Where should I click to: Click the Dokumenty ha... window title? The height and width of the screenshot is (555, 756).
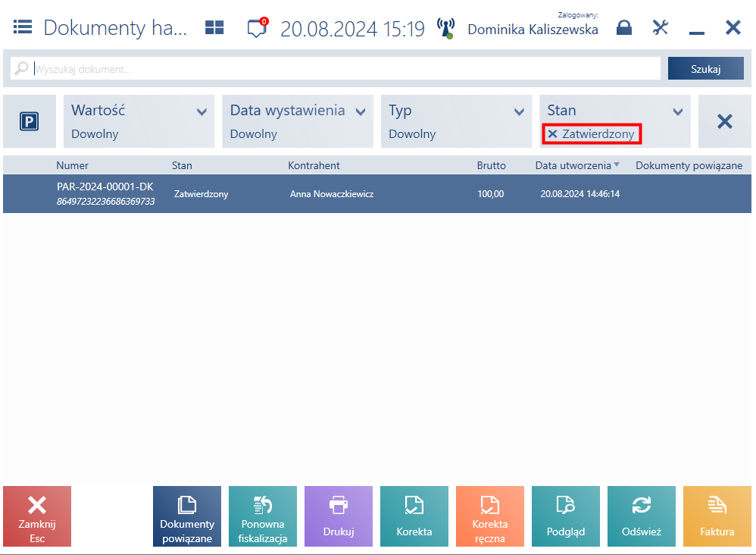click(x=114, y=27)
